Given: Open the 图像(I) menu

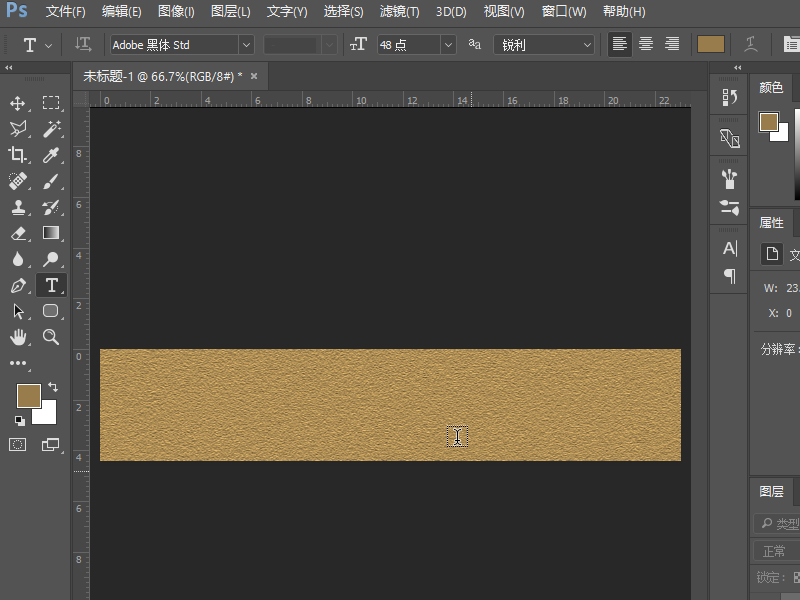Looking at the screenshot, I should tap(176, 11).
